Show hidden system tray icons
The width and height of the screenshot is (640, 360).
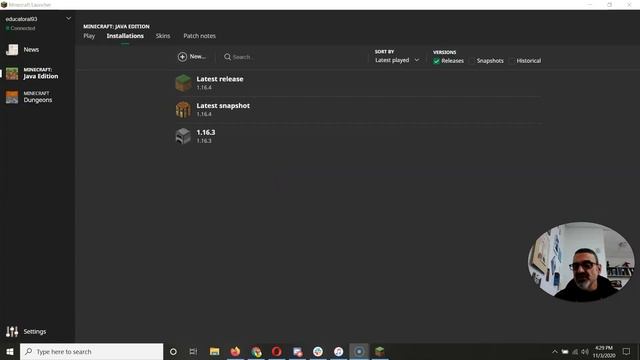pyautogui.click(x=555, y=351)
